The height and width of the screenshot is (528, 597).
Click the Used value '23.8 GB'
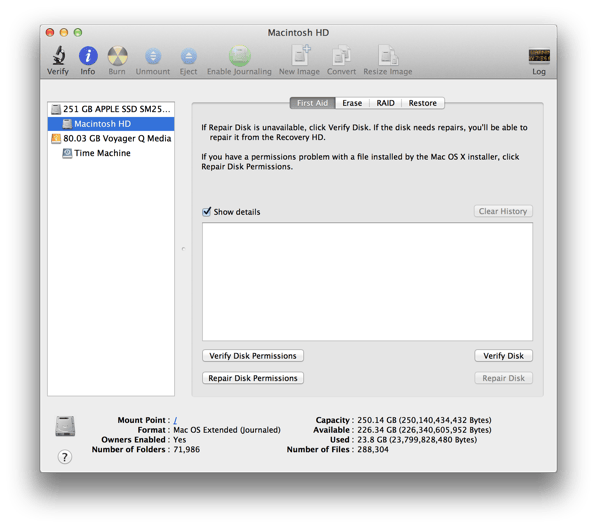[372, 440]
